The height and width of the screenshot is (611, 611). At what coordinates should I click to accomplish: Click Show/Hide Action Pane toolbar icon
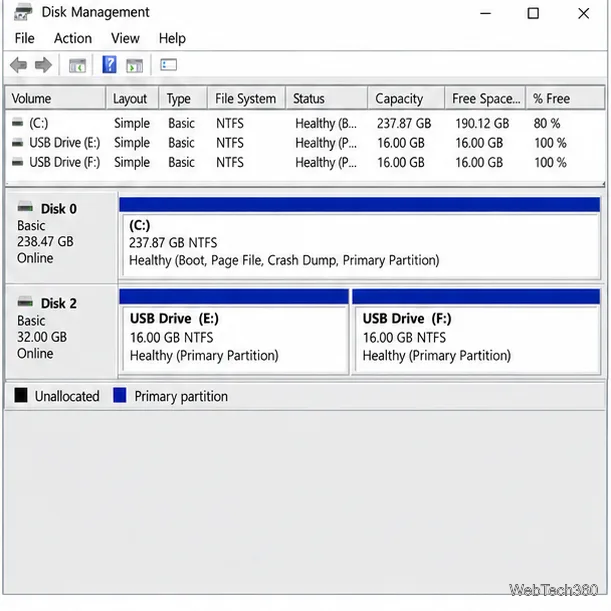tap(134, 65)
